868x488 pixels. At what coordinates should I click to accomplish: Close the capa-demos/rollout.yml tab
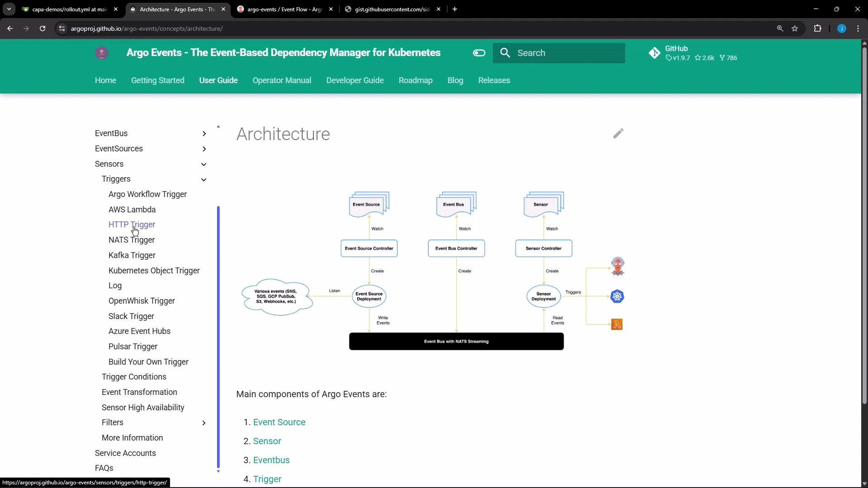[x=116, y=9]
